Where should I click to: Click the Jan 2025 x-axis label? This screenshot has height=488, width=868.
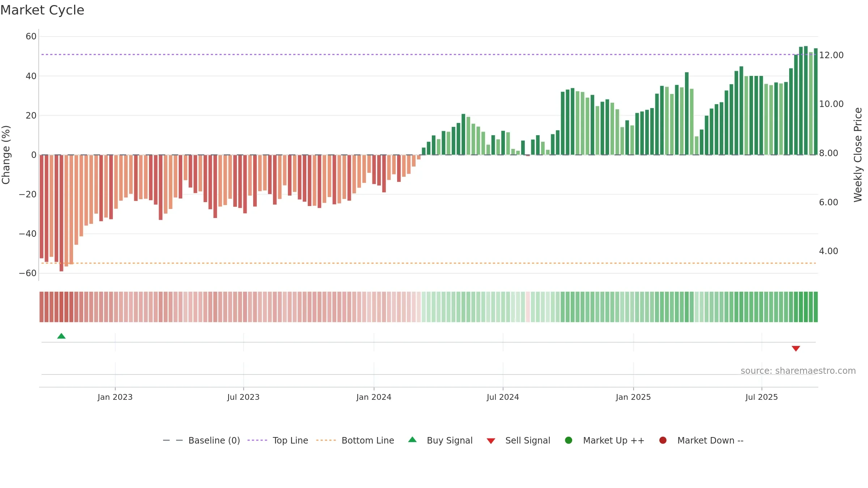633,397
